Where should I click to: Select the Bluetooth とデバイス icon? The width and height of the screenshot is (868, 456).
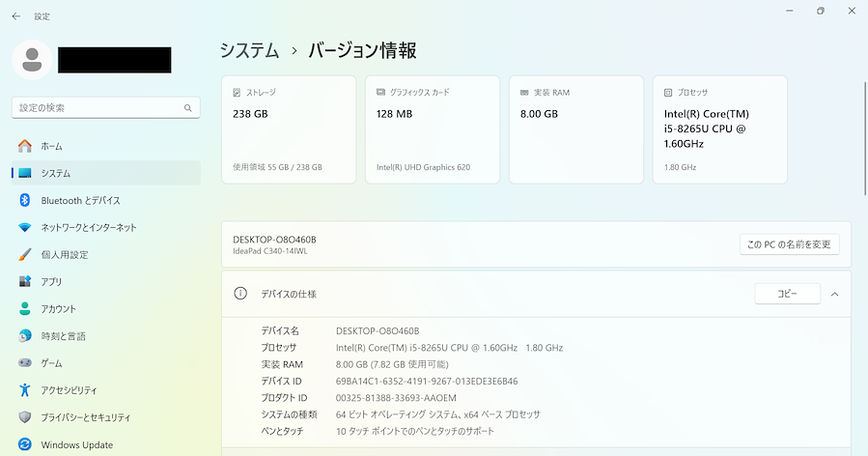coord(25,200)
